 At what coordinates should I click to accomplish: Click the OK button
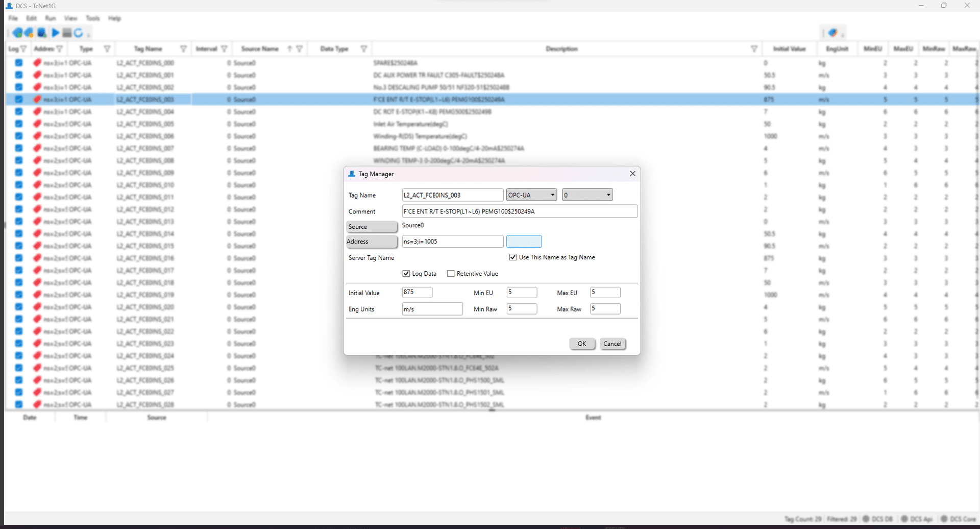582,344
